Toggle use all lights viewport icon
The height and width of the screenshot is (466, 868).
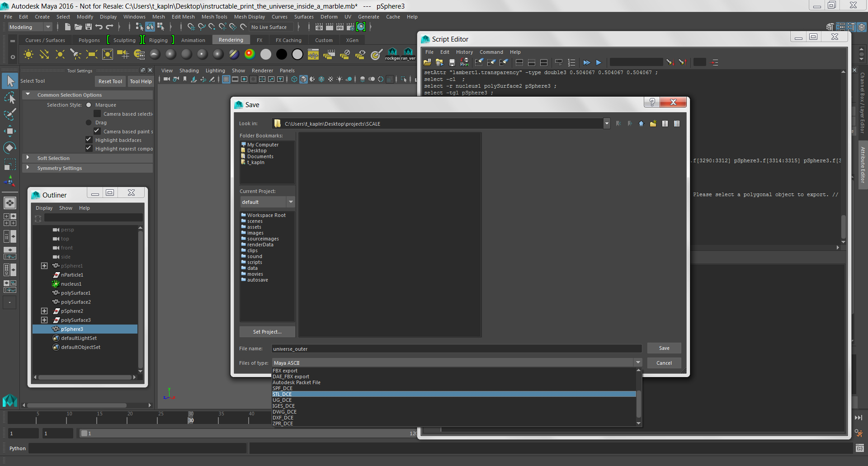pyautogui.click(x=340, y=79)
